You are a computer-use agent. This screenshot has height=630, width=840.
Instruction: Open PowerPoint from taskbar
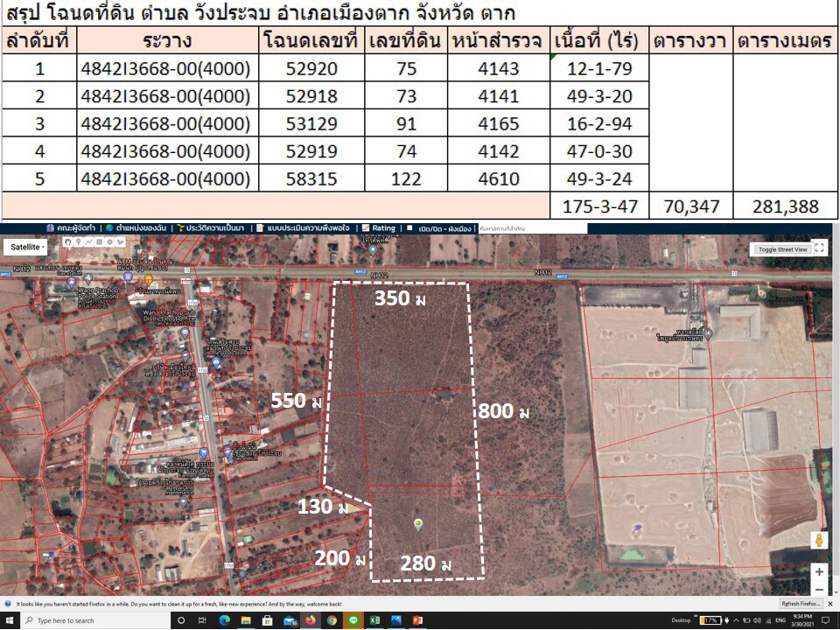pos(418,620)
